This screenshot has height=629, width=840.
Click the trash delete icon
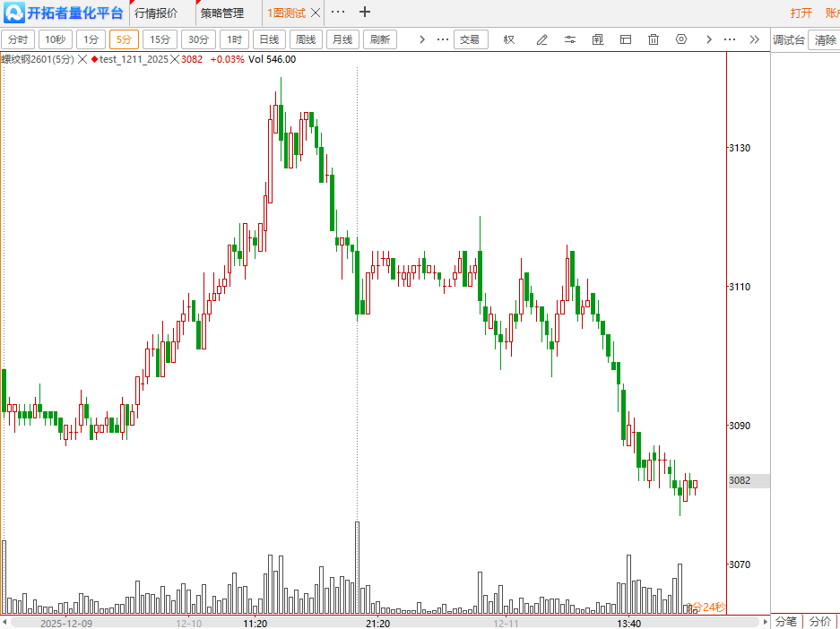click(x=654, y=39)
